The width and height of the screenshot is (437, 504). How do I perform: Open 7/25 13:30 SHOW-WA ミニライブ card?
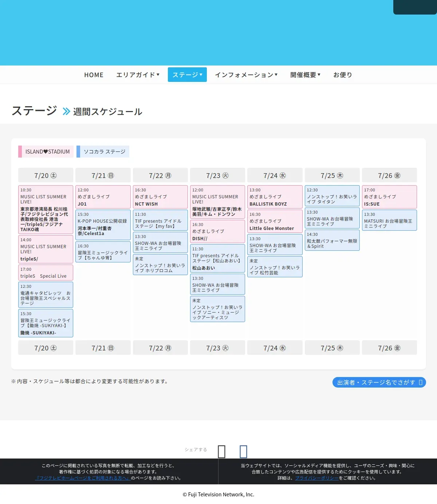(x=332, y=218)
